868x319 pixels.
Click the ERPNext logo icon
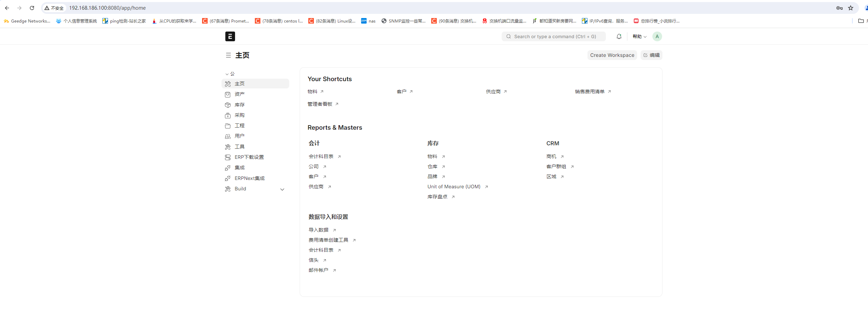(x=230, y=36)
